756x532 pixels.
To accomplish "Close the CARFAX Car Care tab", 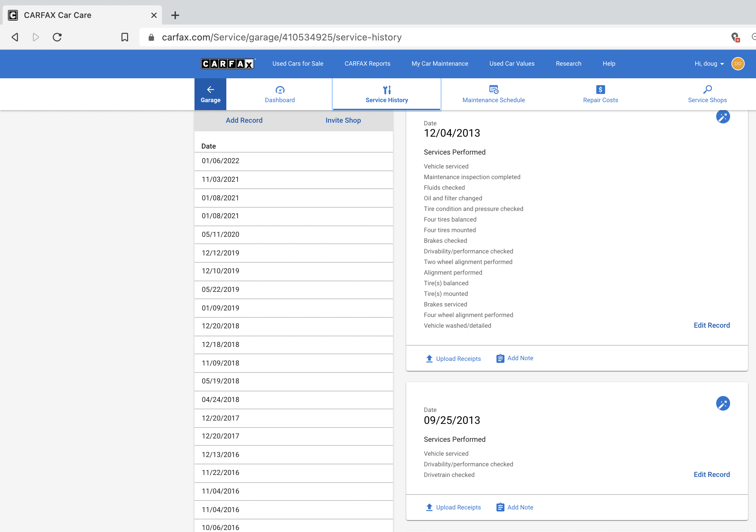I will coord(154,15).
